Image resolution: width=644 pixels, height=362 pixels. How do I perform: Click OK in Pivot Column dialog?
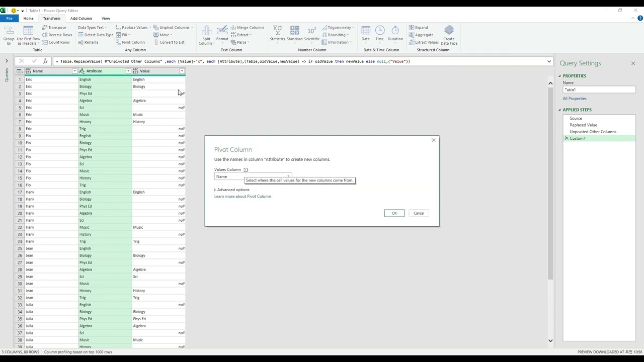(x=394, y=213)
